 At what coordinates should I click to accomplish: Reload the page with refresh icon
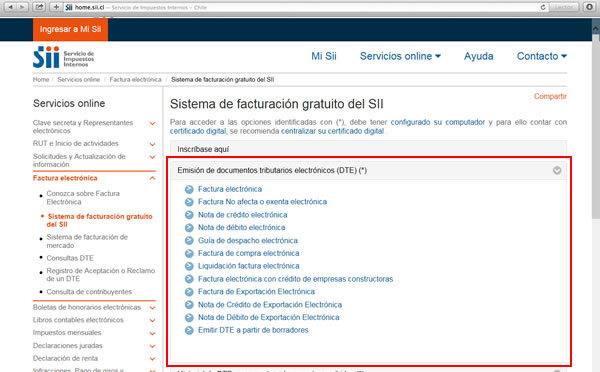click(543, 7)
